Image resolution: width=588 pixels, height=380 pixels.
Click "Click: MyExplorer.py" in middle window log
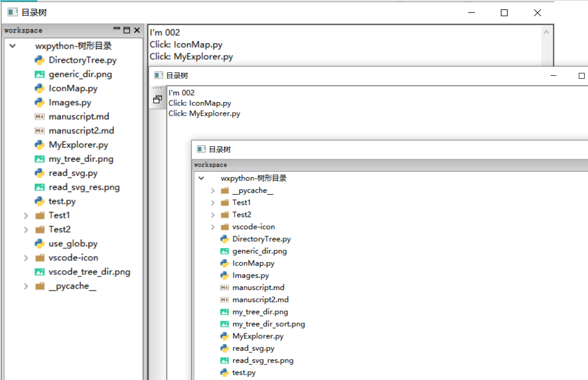tap(204, 114)
